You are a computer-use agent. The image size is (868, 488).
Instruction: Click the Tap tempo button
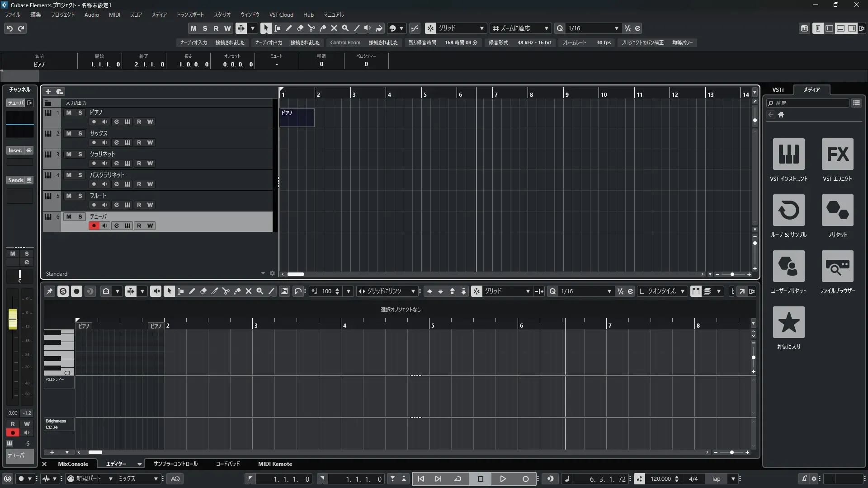pos(716,479)
